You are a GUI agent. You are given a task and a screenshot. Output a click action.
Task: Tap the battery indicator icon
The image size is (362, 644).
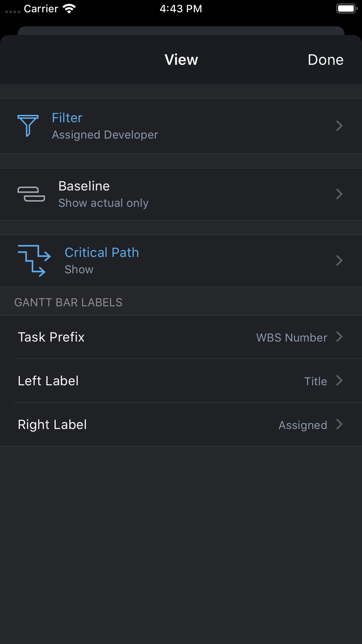click(346, 9)
